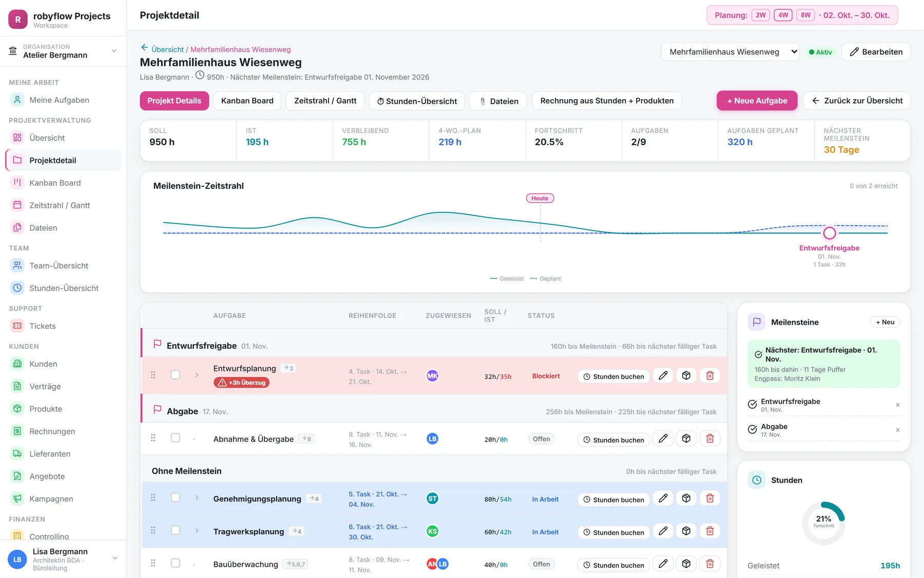Set planning range to 8W

(805, 15)
